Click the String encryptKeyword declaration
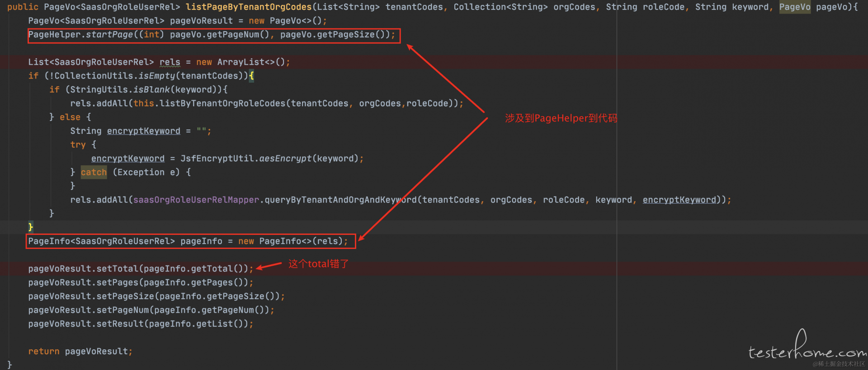 [x=141, y=131]
